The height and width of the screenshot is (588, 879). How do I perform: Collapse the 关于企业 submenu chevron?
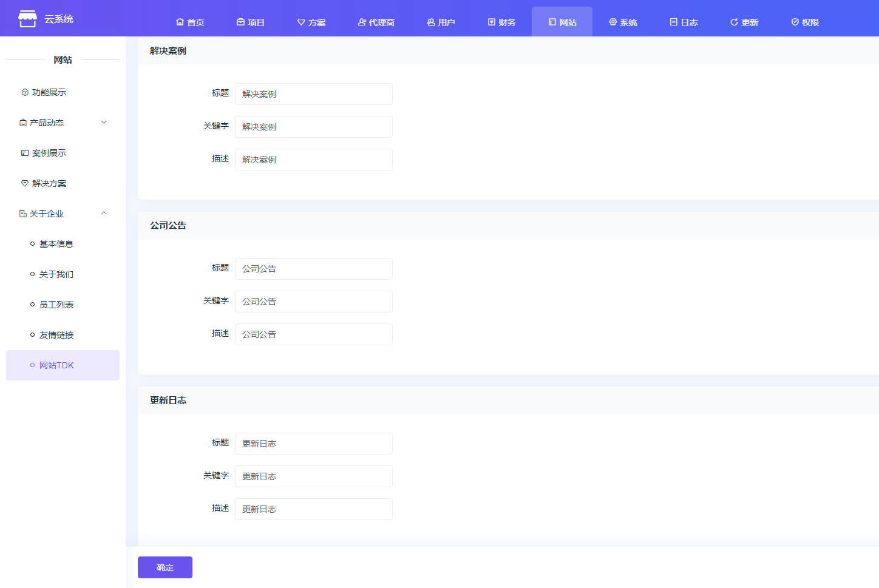click(x=104, y=213)
